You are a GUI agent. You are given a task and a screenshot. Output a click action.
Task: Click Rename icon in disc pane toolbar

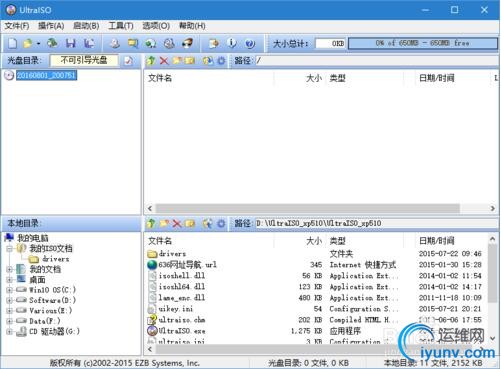pos(189,61)
